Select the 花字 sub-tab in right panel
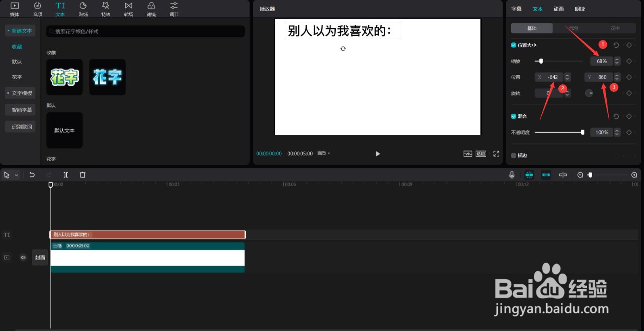This screenshot has height=331, width=644. point(615,28)
